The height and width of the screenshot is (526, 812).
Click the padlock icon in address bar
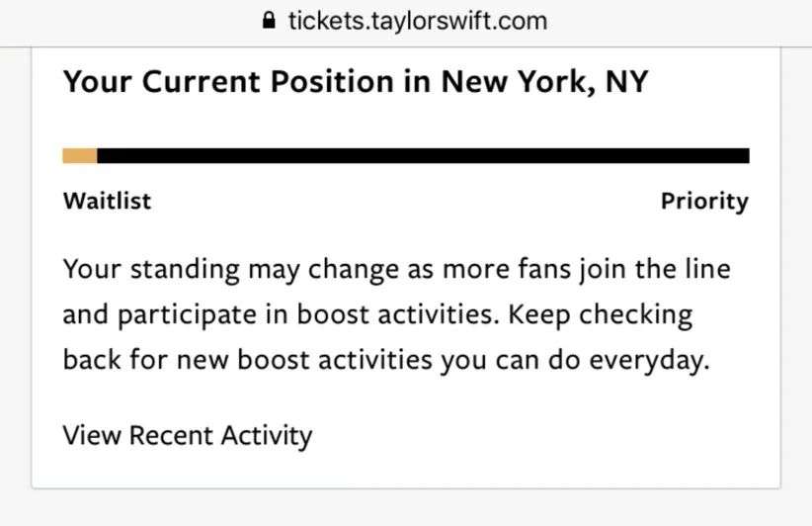pyautogui.click(x=269, y=21)
